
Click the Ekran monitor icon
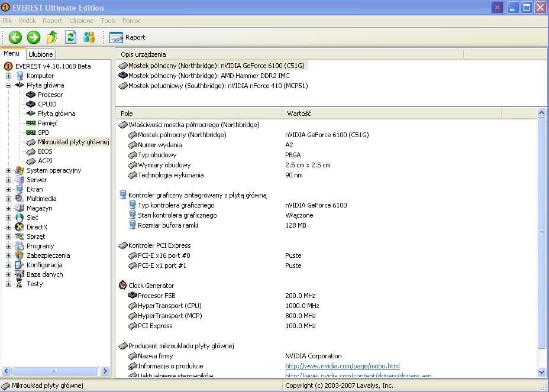click(20, 189)
